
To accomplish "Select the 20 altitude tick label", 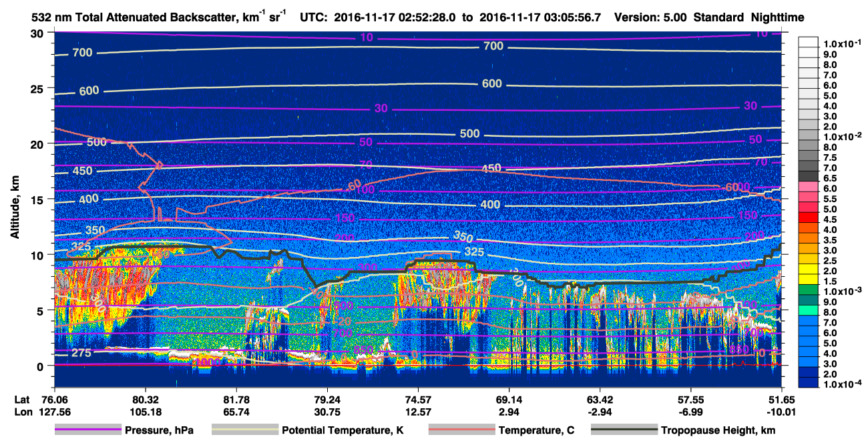I will [x=38, y=144].
